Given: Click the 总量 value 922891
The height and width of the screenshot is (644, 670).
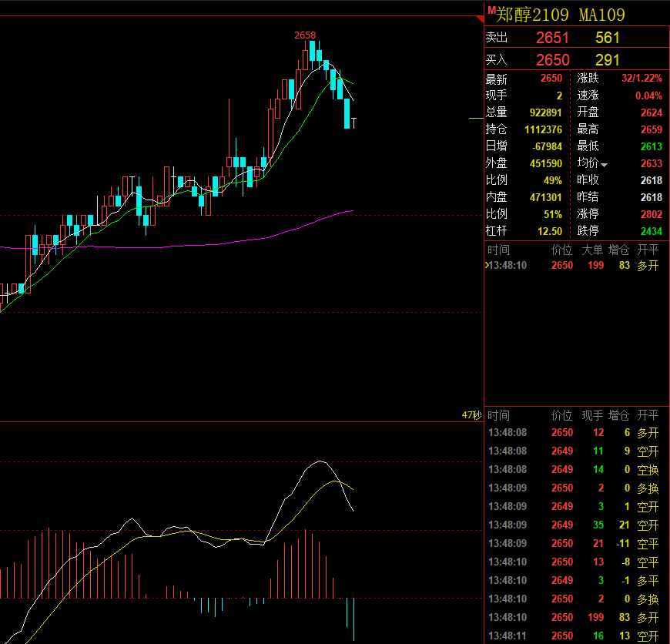Looking at the screenshot, I should [546, 112].
